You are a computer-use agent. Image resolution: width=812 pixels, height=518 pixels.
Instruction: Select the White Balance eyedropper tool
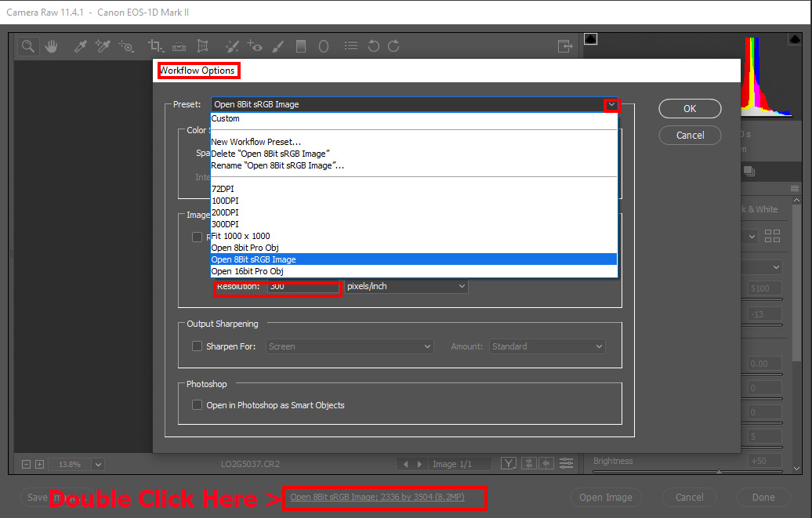click(79, 45)
